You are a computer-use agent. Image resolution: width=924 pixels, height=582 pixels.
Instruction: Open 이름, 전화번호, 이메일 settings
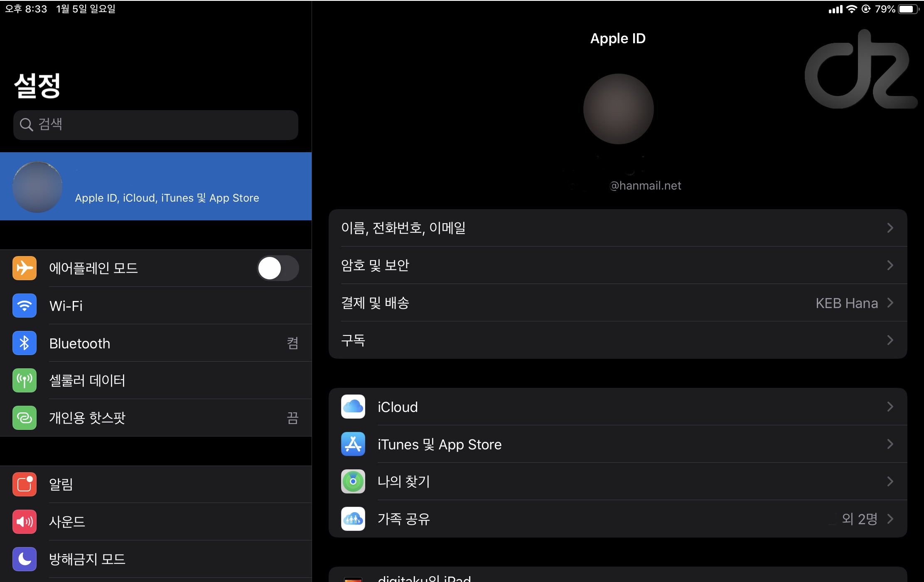coord(618,228)
